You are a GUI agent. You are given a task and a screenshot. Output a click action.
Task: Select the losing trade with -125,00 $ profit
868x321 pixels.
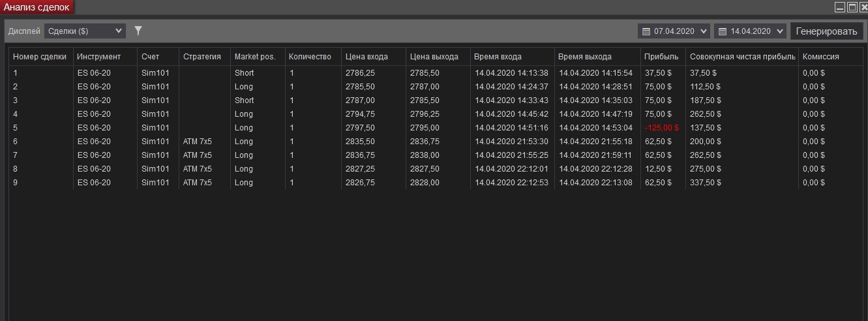(x=661, y=128)
